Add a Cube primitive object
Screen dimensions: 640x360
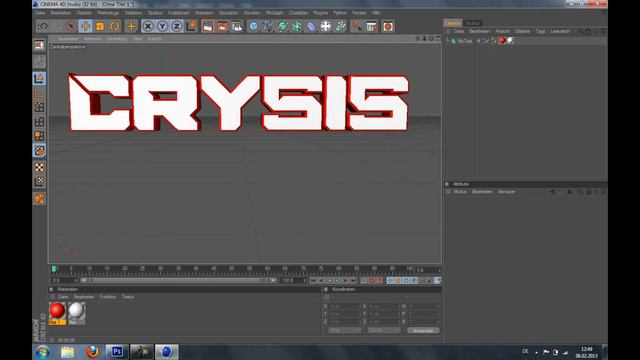tap(253, 27)
